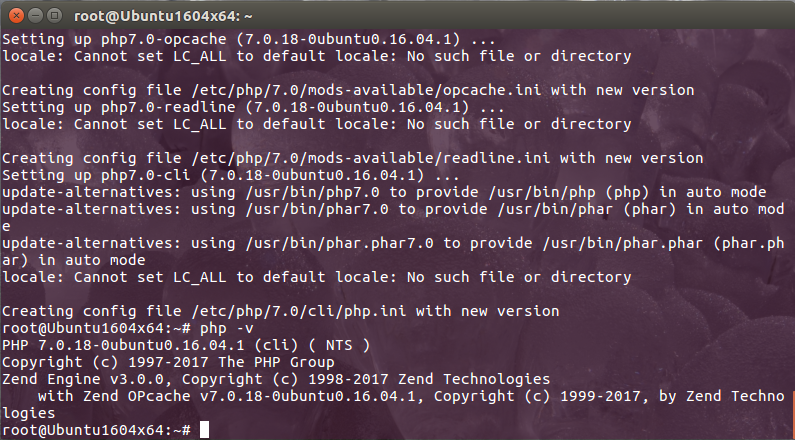Click the /usr/bin/phar7.0 path text

(317, 209)
